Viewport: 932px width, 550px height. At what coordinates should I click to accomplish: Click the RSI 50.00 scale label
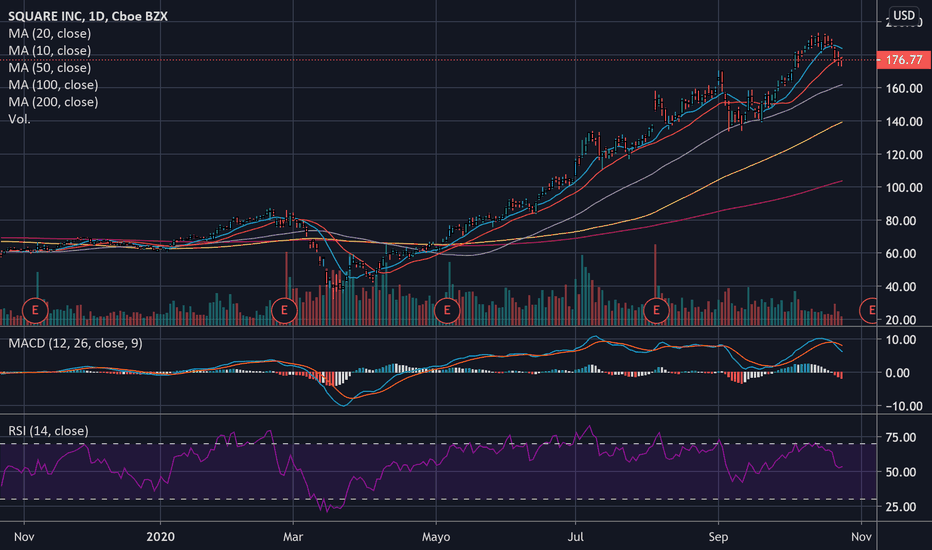[900, 472]
